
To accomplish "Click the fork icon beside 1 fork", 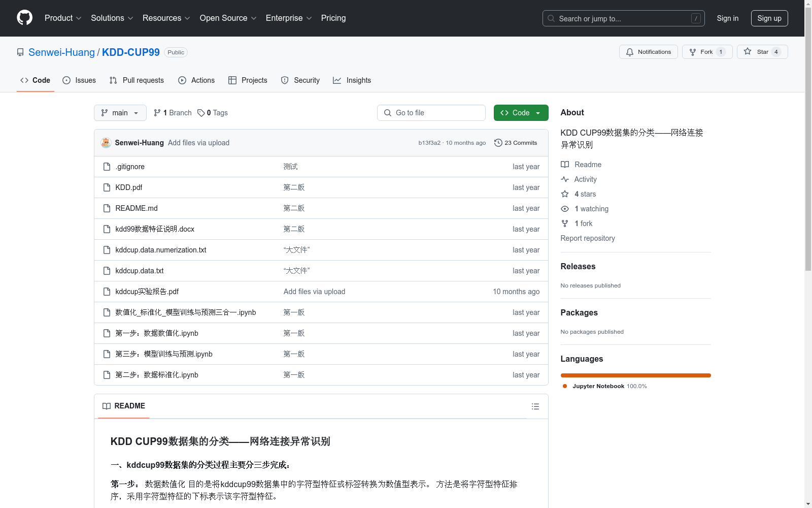I will click(x=565, y=224).
